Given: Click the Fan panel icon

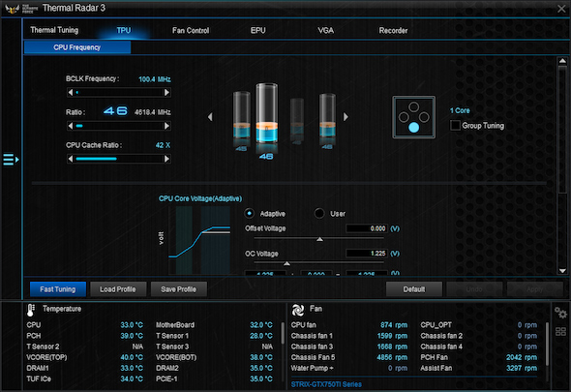Looking at the screenshot, I should [x=298, y=310].
